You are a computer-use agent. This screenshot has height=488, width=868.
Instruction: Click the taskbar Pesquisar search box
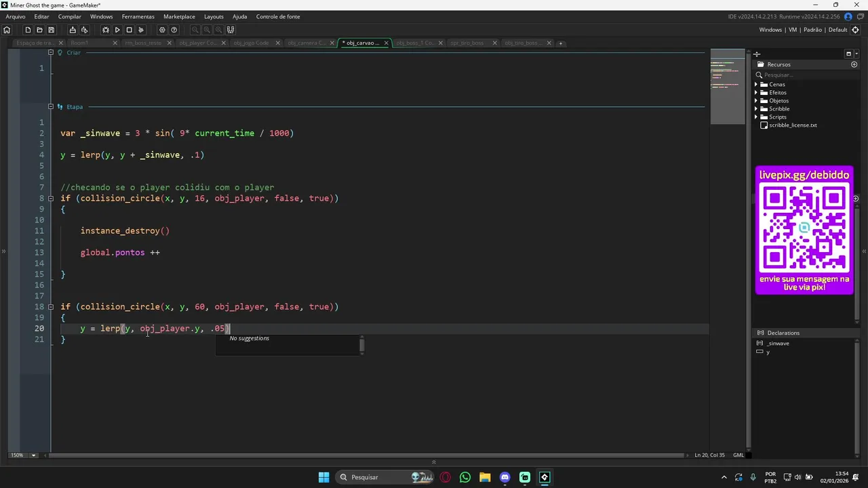point(385,477)
